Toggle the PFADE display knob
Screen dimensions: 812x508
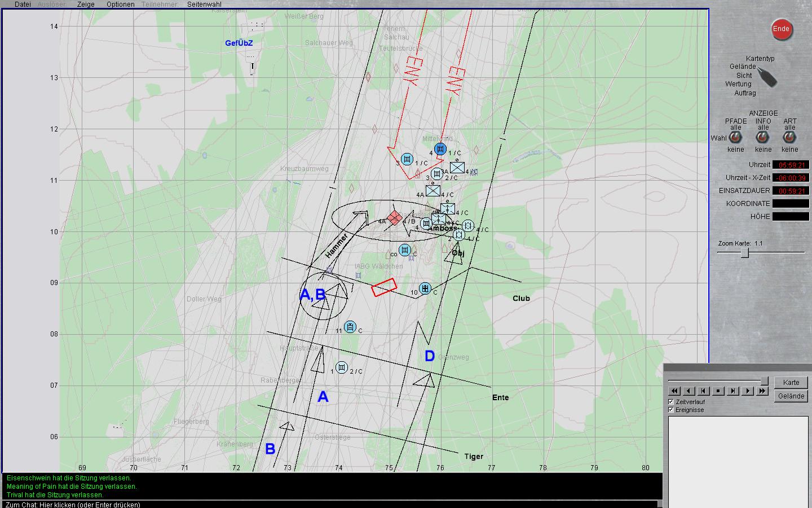735,137
